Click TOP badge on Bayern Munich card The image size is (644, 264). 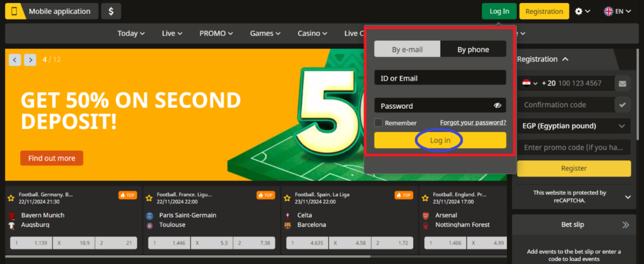point(128,195)
